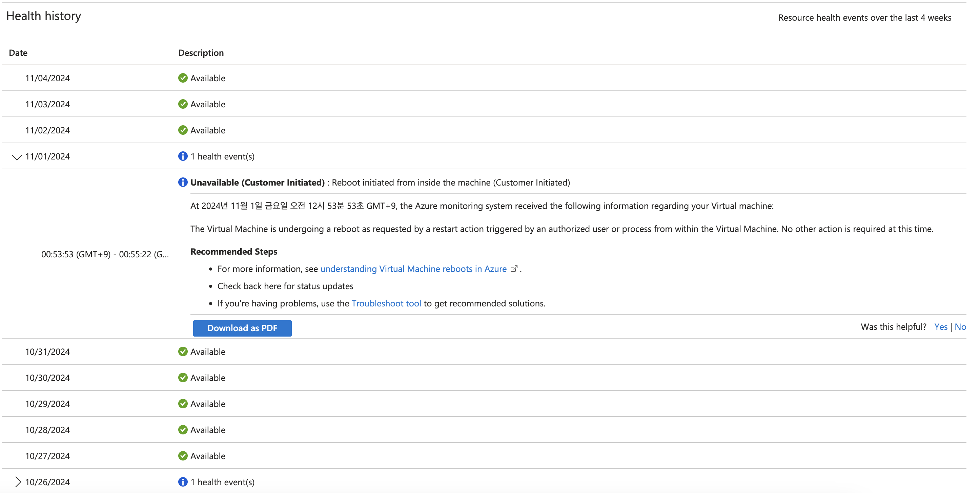
Task: Click the Recommended Steps heading
Action: [x=234, y=252]
